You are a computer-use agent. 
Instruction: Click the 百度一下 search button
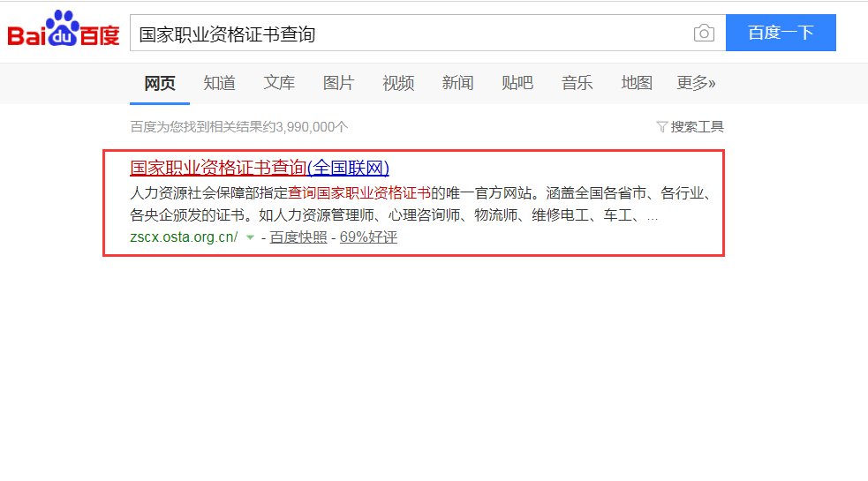pos(781,33)
